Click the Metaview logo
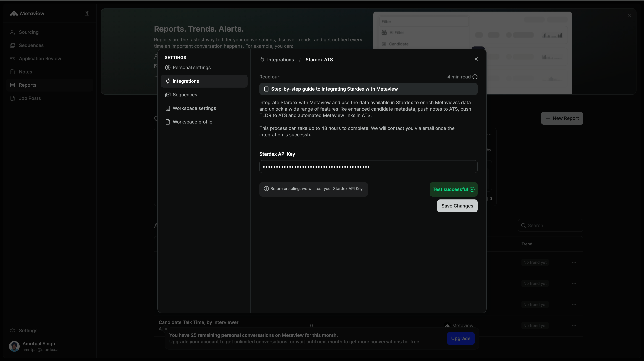 coord(27,13)
